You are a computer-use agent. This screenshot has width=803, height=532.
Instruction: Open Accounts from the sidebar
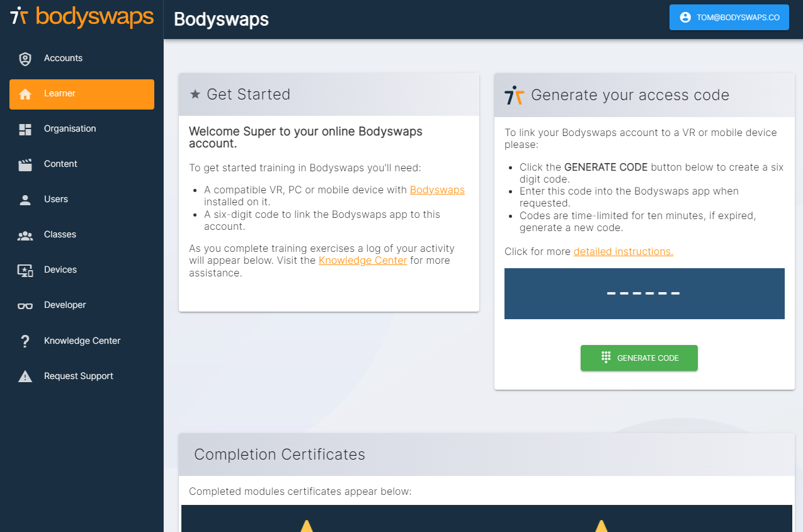point(82,59)
